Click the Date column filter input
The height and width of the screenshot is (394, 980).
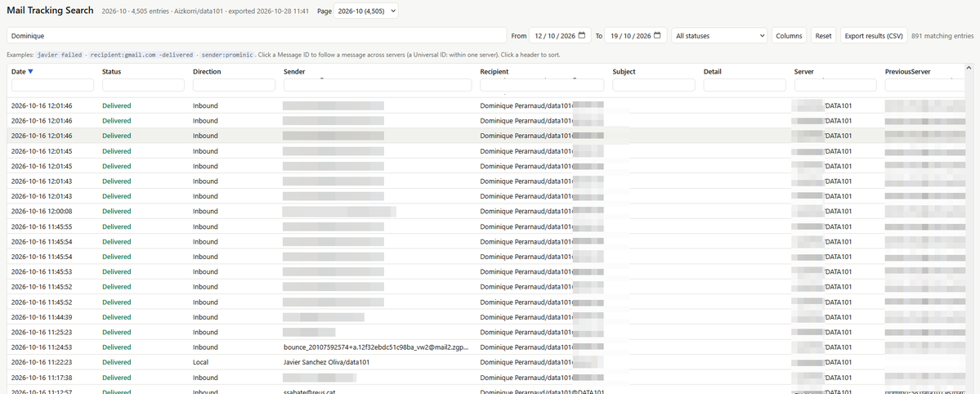(x=52, y=85)
